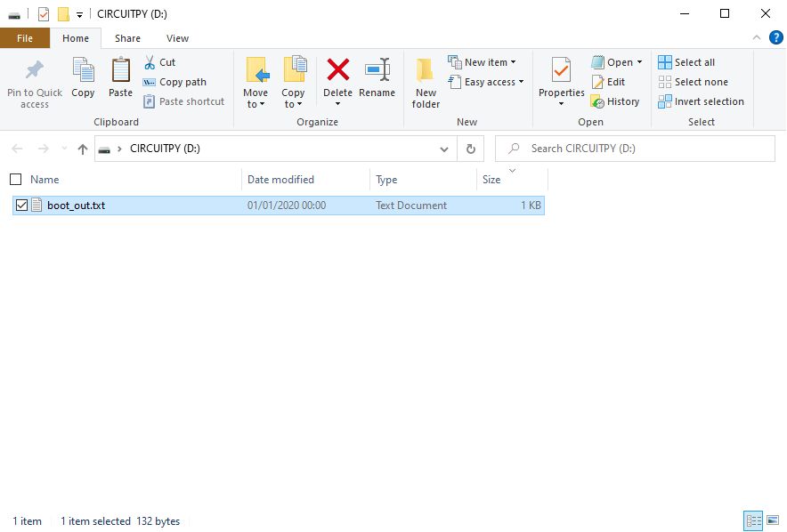Click the Search CIRCUITPY (D:) field
This screenshot has width=787, height=532.
(x=635, y=149)
